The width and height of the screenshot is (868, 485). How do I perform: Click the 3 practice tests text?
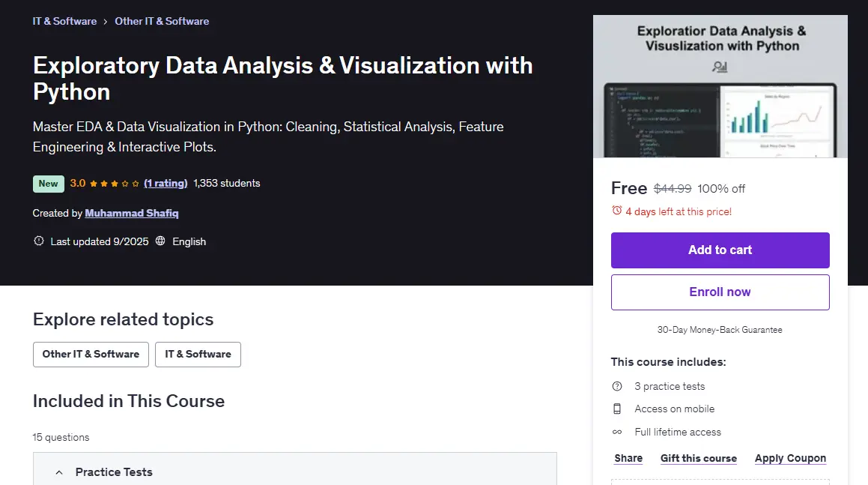(x=670, y=386)
